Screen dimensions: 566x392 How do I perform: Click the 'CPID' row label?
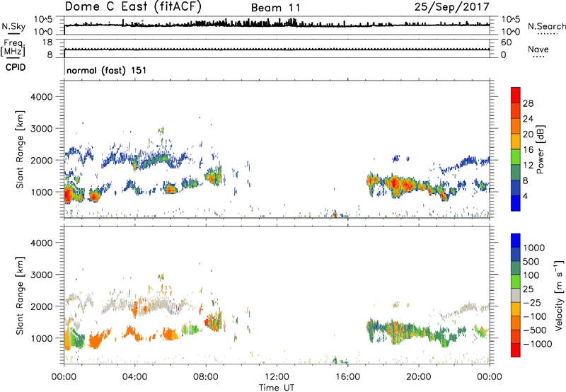tap(16, 67)
